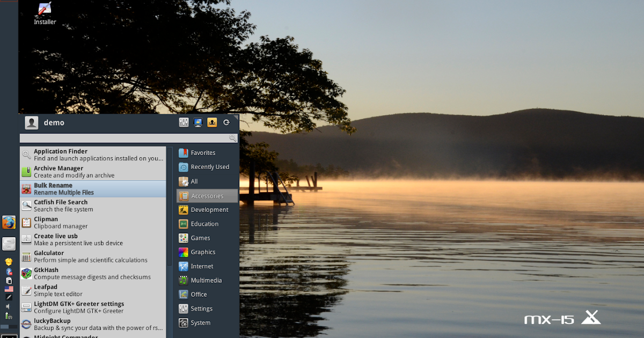Viewport: 644px width, 338px height.
Task: Lock the screen via the padlock icon
Action: 197,122
